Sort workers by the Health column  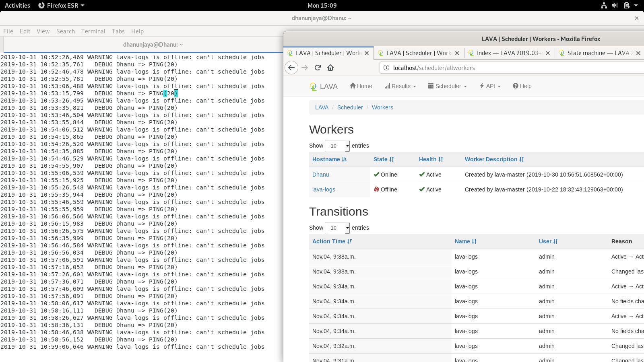(x=431, y=159)
